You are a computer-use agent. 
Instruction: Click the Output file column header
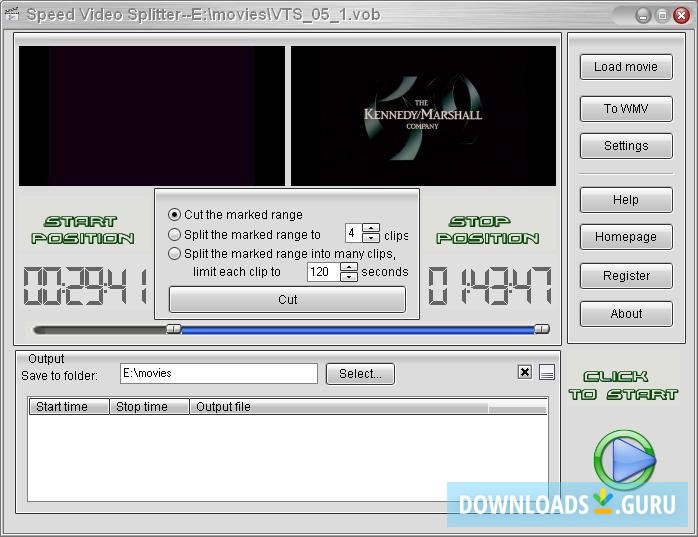point(338,407)
